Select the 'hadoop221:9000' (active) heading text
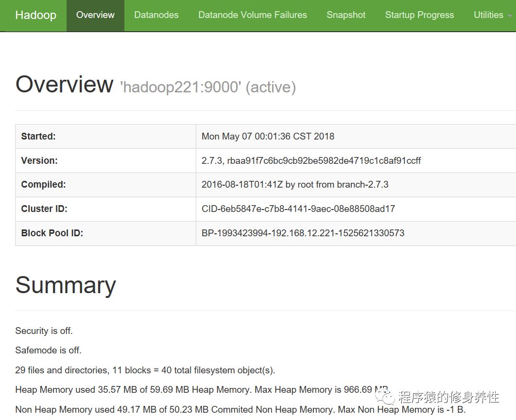Viewport: 516px width, 420px height. (208, 87)
